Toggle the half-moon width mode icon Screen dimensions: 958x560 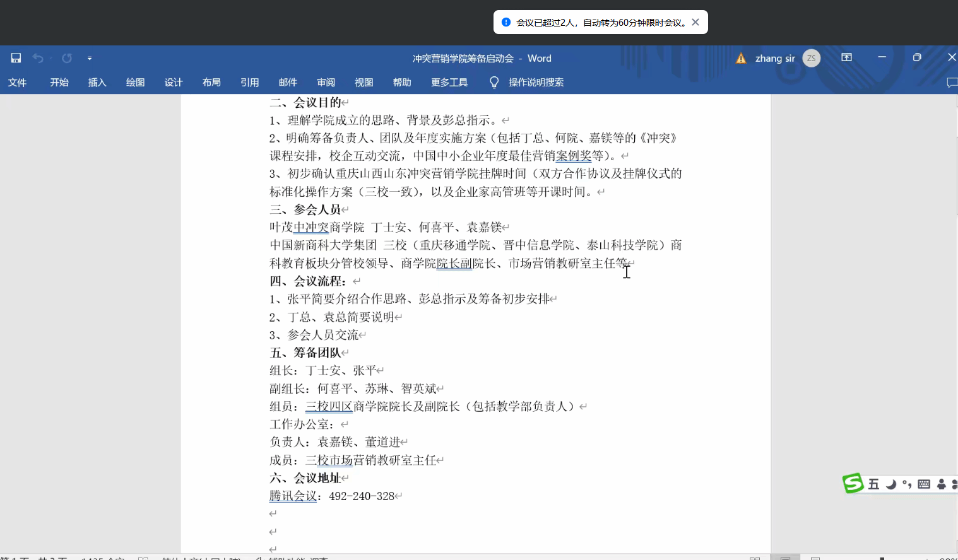891,484
